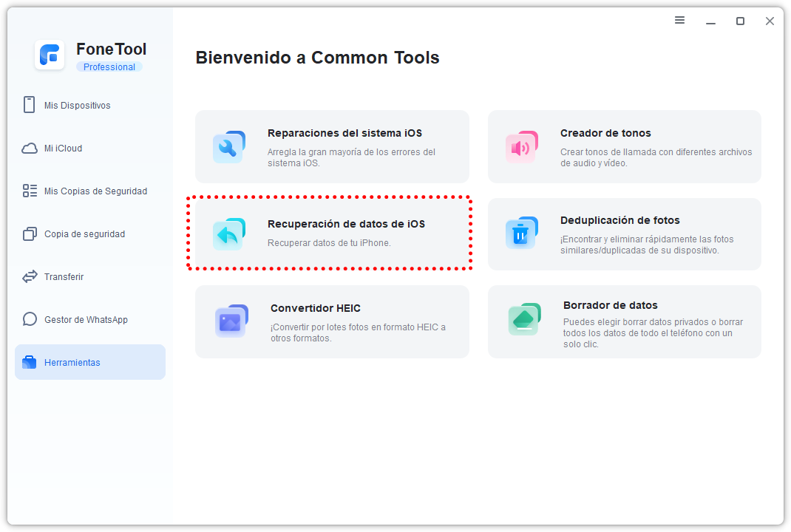791x532 pixels.
Task: Open Recuperación de datos de iOS
Action: coord(346,224)
